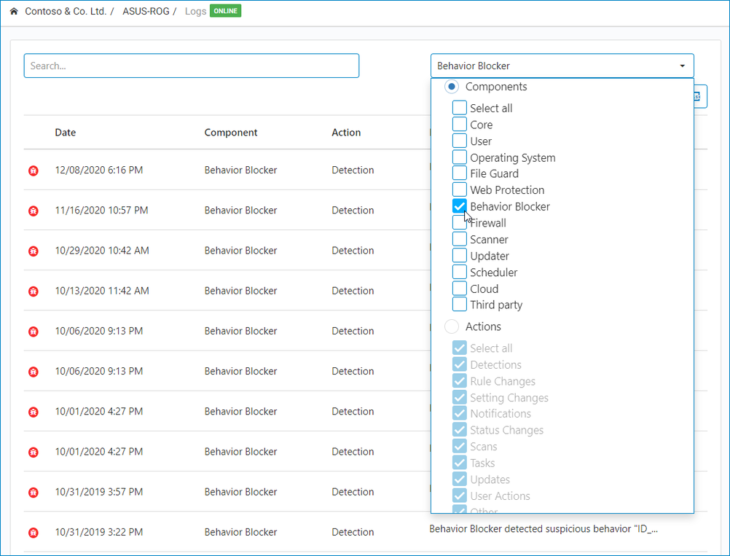Sort by the Date column header
Screen dimensions: 730x556
point(65,132)
